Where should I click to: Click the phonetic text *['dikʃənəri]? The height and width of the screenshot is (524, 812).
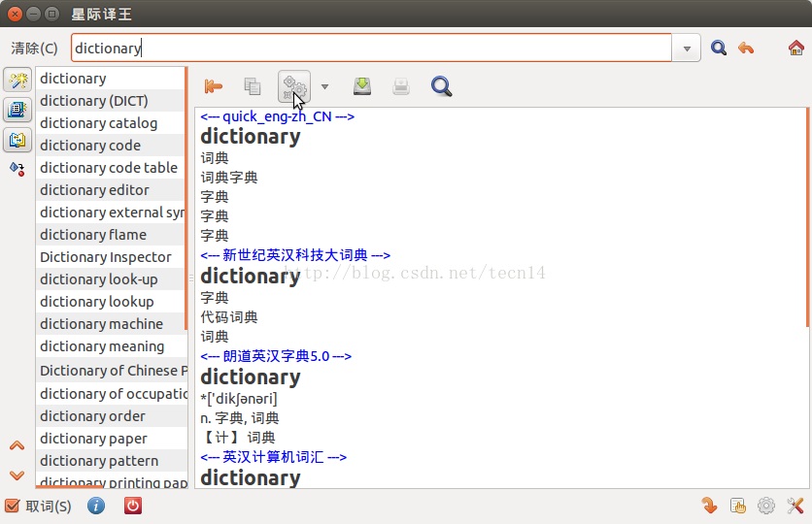(239, 398)
